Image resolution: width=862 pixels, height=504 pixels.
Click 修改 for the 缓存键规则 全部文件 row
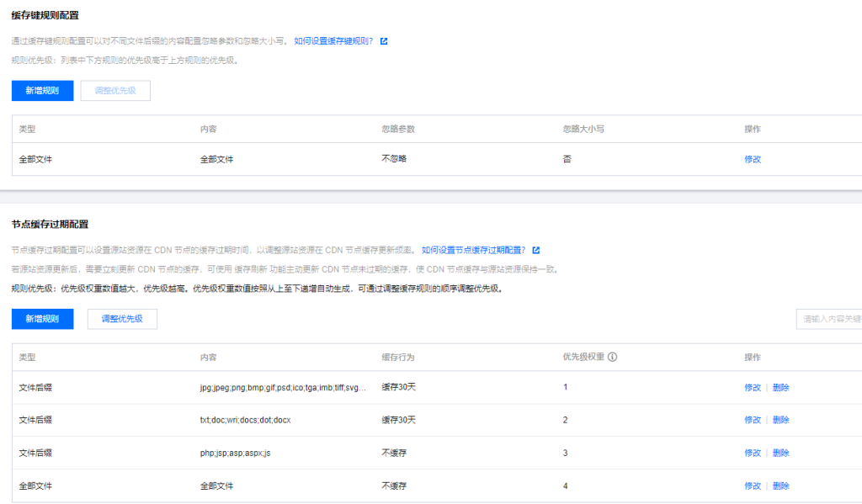click(752, 159)
